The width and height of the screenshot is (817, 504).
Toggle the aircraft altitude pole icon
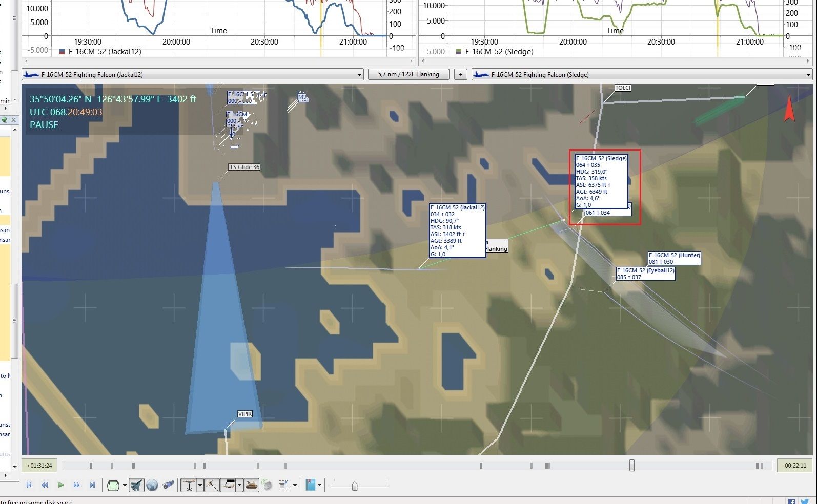(x=189, y=485)
